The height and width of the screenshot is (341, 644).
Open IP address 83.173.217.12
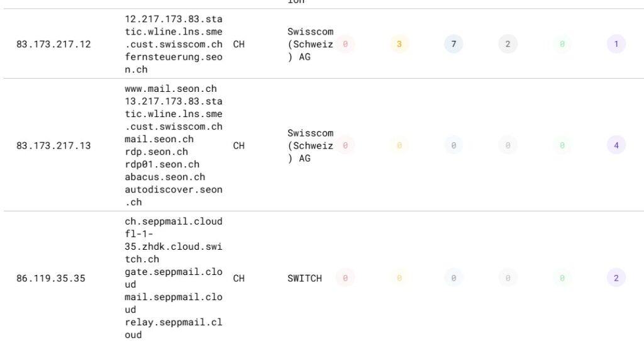click(53, 44)
